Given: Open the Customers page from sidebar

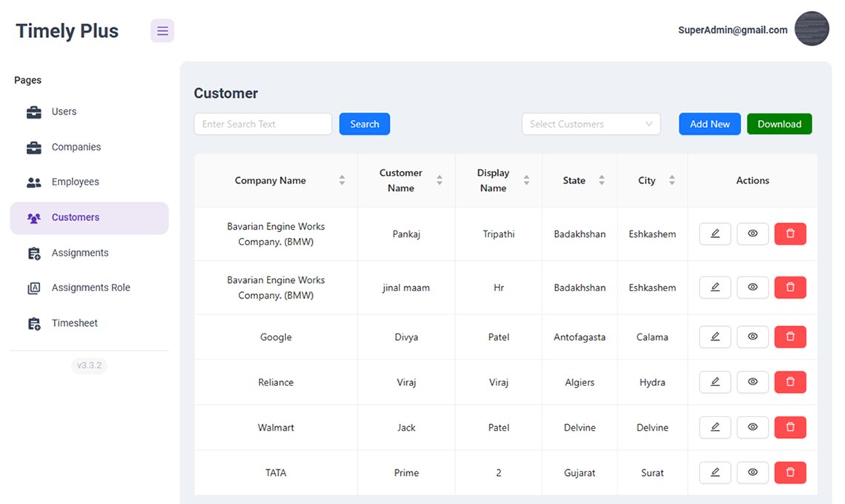Looking at the screenshot, I should pos(76,217).
